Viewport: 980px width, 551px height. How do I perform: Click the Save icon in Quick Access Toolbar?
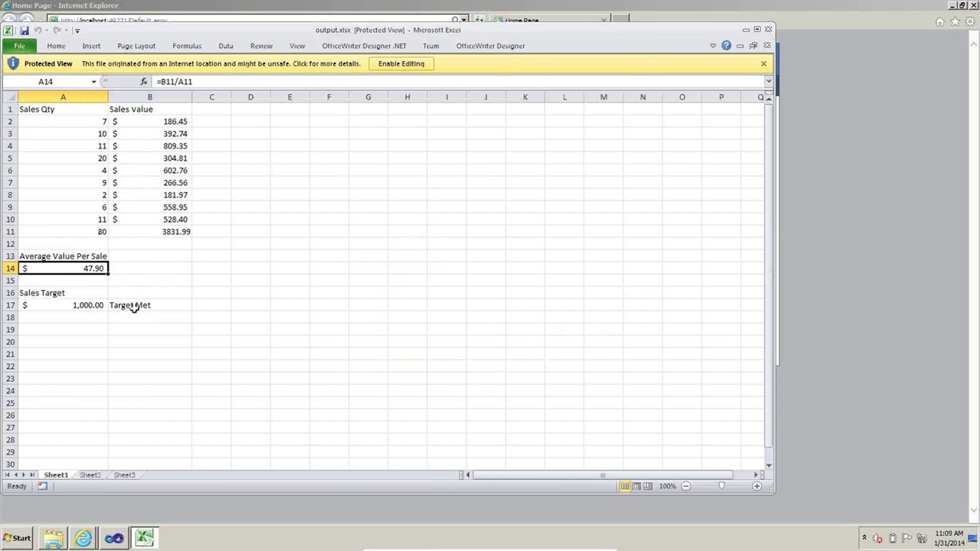pyautogui.click(x=24, y=31)
